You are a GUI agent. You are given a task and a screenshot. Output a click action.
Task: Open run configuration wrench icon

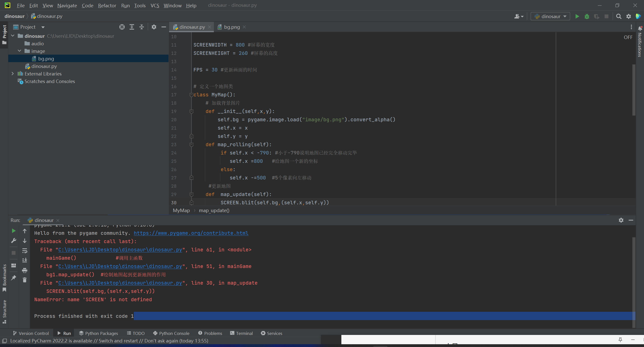(14, 241)
